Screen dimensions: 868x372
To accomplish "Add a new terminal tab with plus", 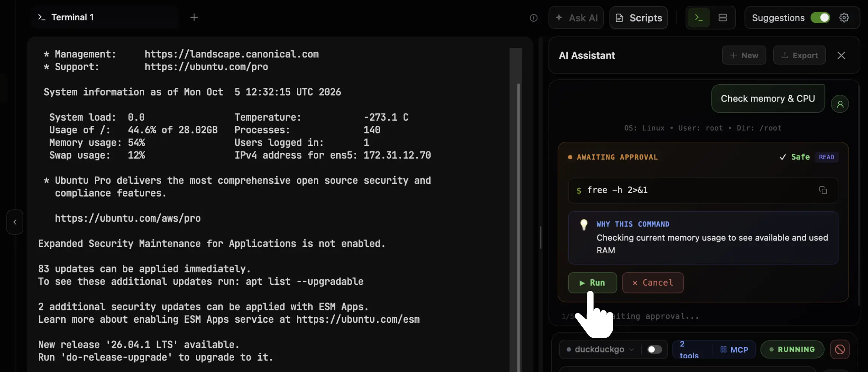I will coord(194,17).
